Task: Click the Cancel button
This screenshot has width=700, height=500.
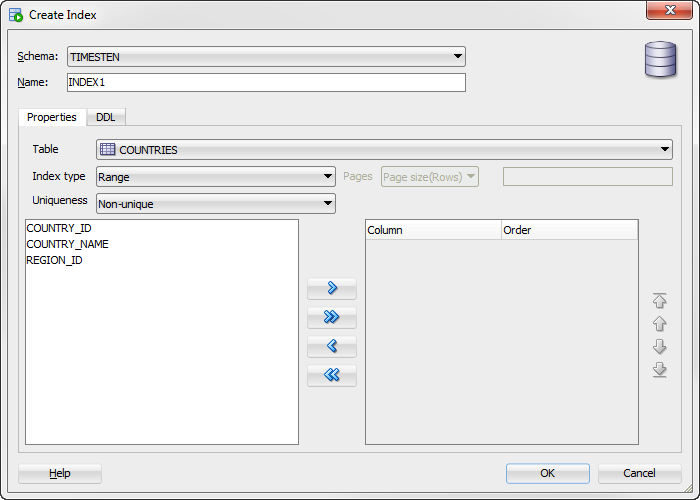Action: [639, 473]
